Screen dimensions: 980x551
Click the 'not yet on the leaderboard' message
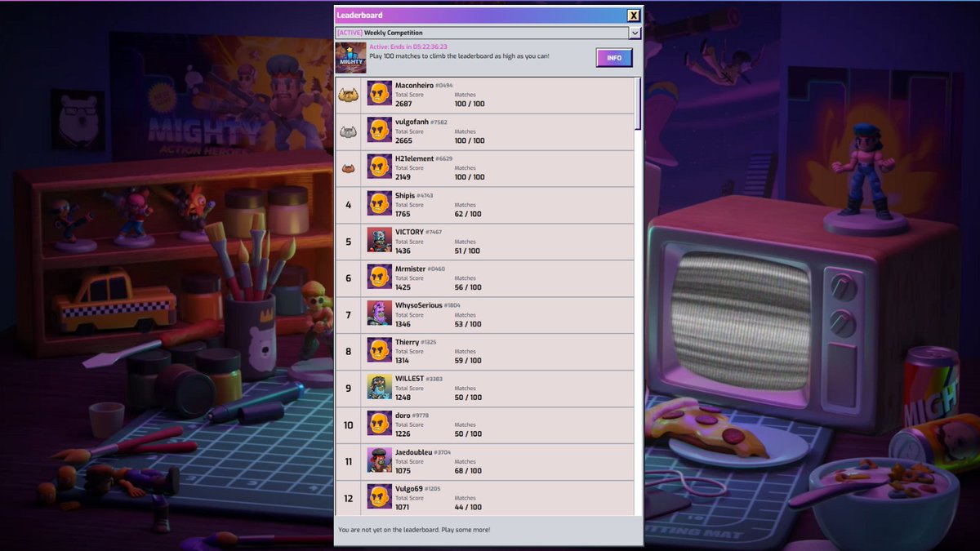tap(414, 530)
